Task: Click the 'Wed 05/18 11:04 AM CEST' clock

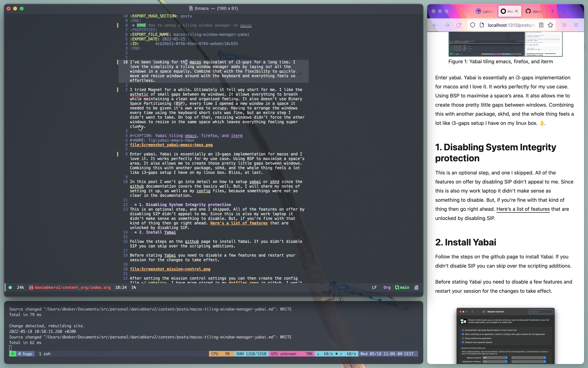Action: (388, 354)
